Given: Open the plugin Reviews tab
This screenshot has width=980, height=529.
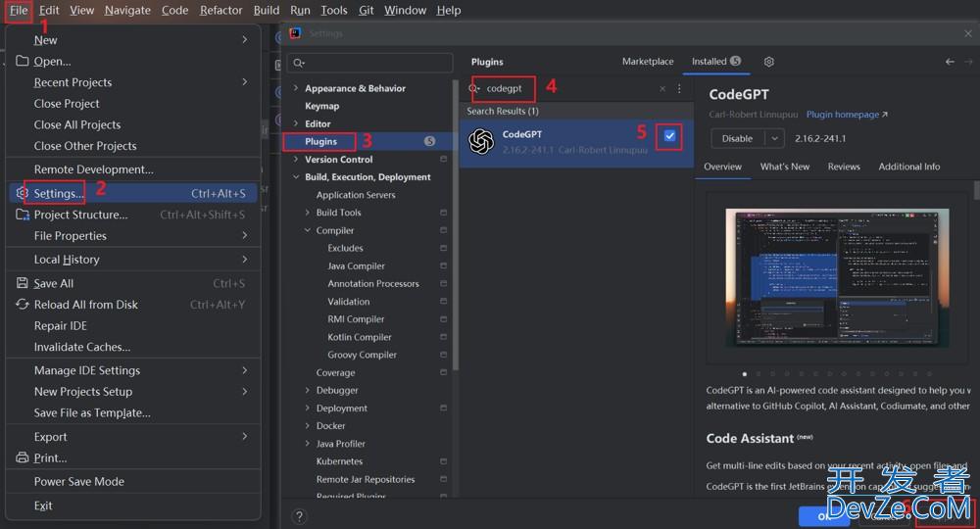Looking at the screenshot, I should [x=844, y=167].
